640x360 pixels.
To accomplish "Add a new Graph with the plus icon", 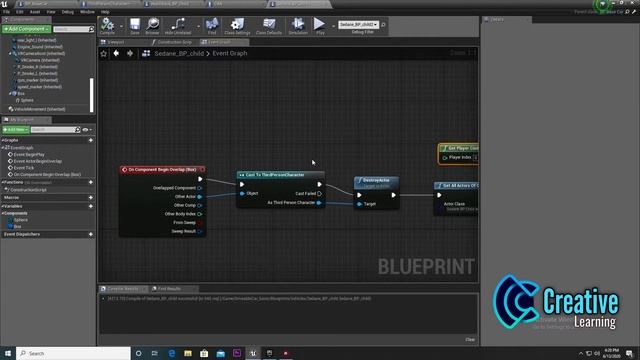I will (x=91, y=140).
